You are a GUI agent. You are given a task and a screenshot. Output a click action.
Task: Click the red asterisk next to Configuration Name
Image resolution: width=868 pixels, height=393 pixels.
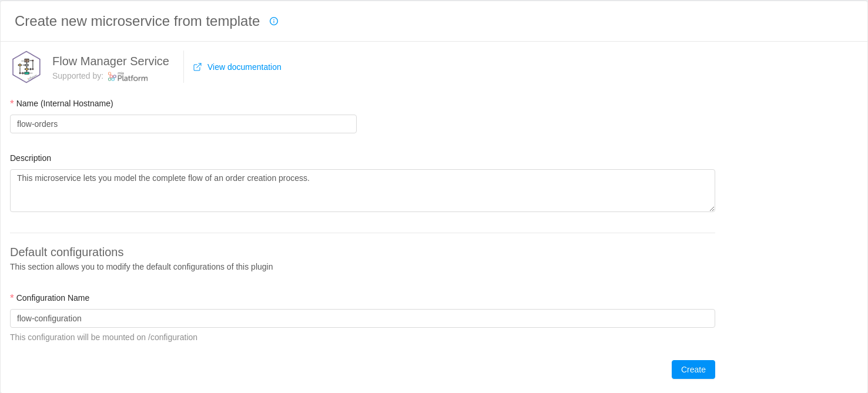[12, 298]
